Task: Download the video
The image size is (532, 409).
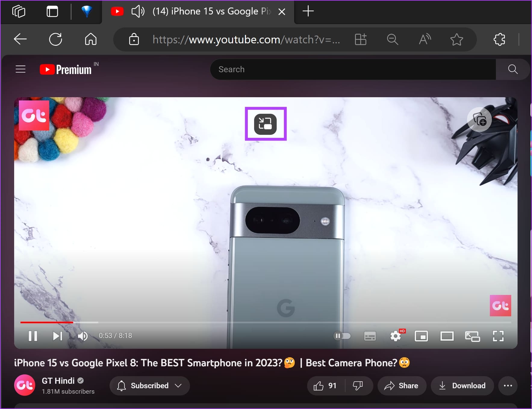Action: 462,386
